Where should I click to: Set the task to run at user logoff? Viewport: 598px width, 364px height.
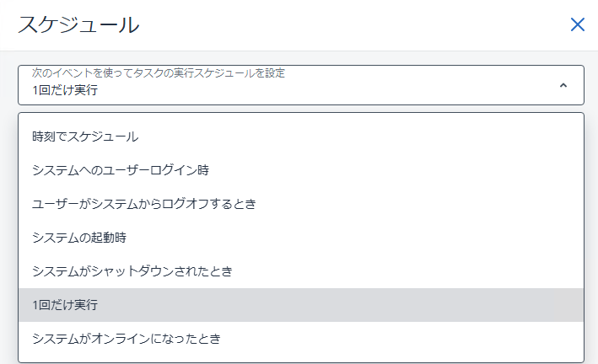pyautogui.click(x=143, y=203)
